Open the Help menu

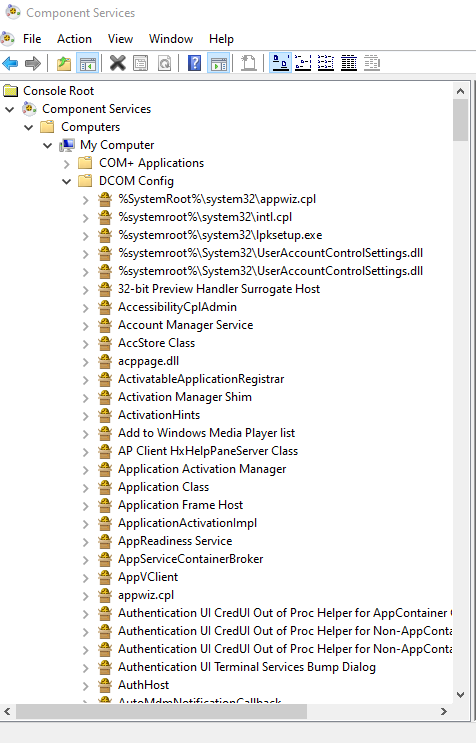tap(221, 39)
